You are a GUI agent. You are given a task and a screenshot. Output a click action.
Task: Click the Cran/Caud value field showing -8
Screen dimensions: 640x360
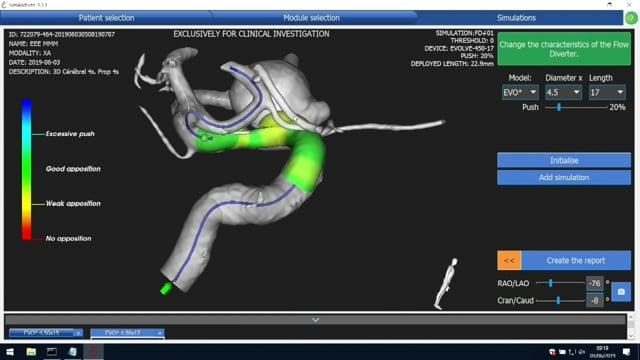pyautogui.click(x=595, y=300)
